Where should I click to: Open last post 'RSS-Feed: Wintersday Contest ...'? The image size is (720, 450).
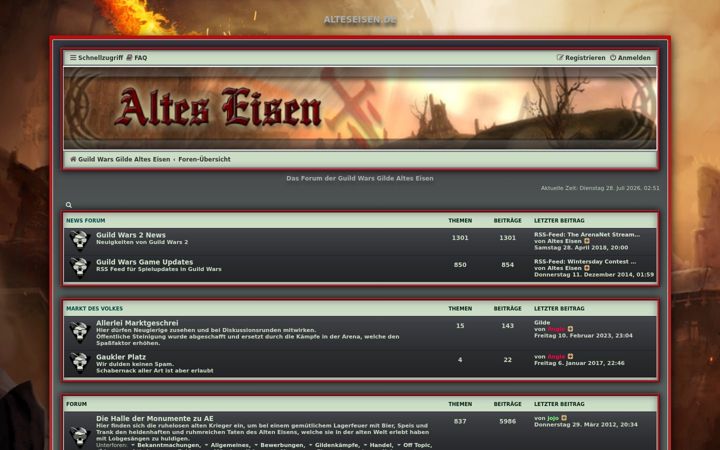pos(585,262)
